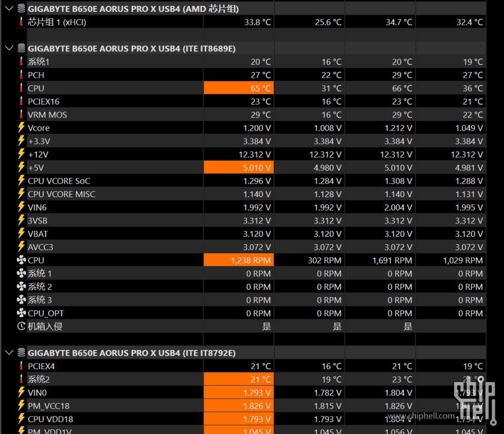
Task: Select the Vcore sensor label
Action: [x=39, y=128]
